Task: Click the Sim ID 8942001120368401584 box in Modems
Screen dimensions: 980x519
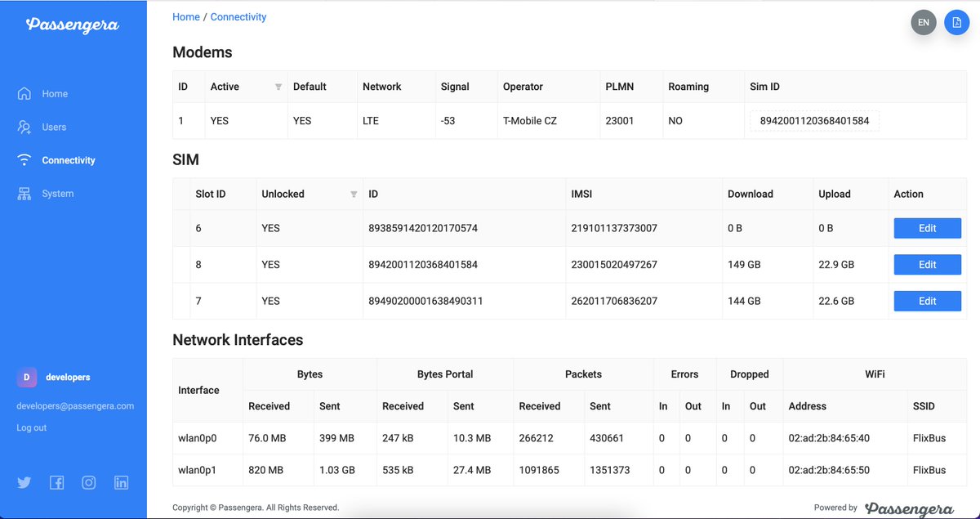Action: click(814, 121)
